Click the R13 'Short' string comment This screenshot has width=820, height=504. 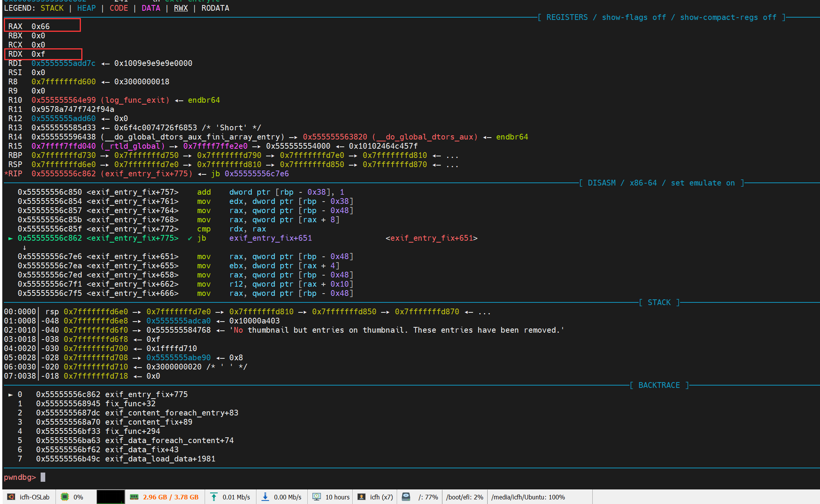(x=232, y=128)
